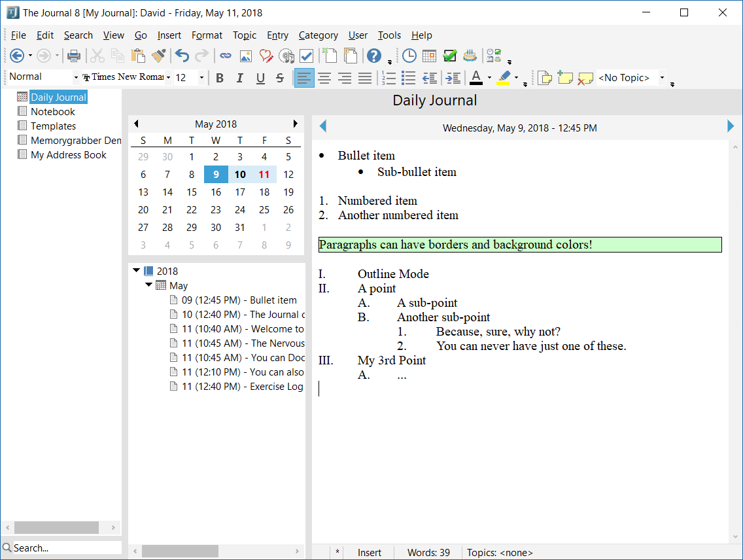Go to next month in calendar
743x560 pixels.
tap(295, 124)
